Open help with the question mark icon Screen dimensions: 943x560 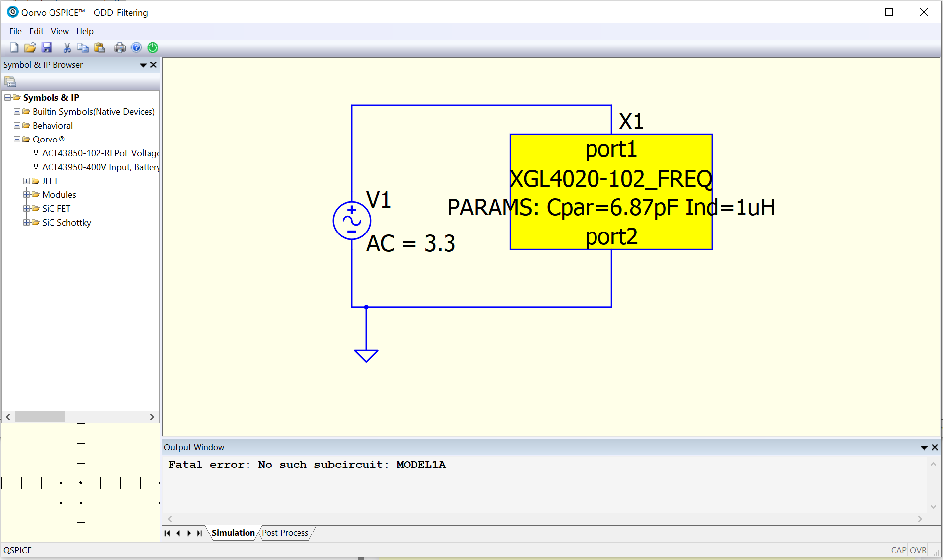click(x=136, y=47)
